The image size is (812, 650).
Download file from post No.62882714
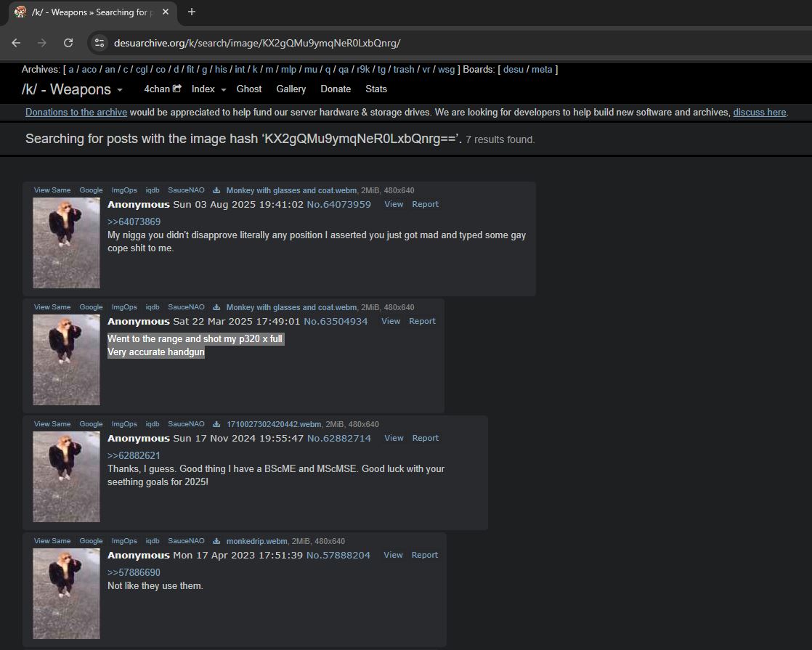coord(216,424)
